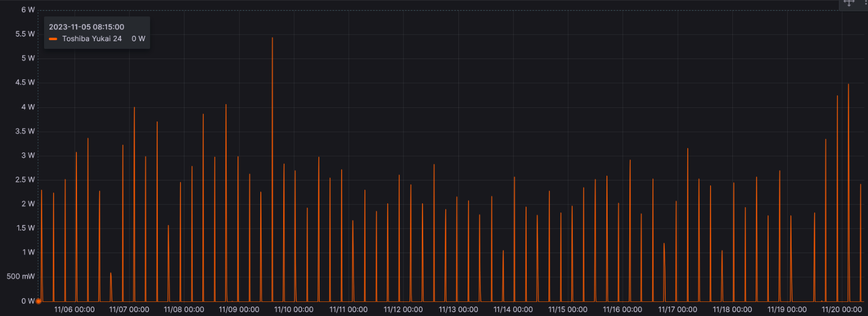
Task: Click the tooltip timestamp 2023-11-05 08:15:00
Action: point(86,27)
